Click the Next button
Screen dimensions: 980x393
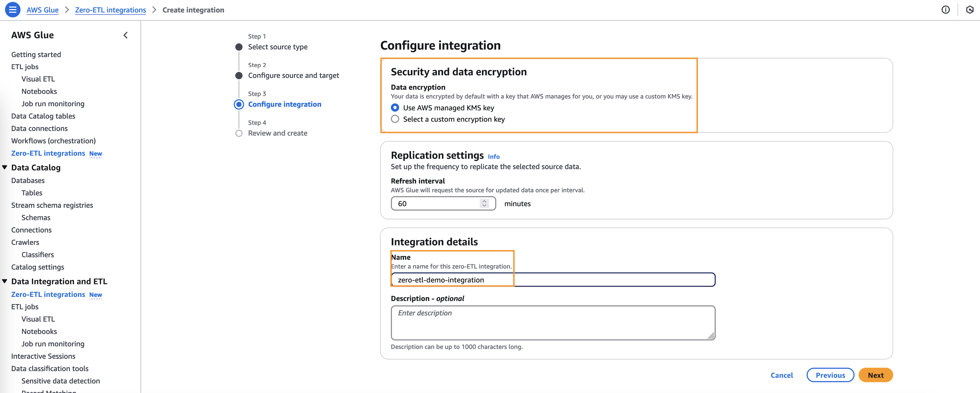[x=875, y=375]
